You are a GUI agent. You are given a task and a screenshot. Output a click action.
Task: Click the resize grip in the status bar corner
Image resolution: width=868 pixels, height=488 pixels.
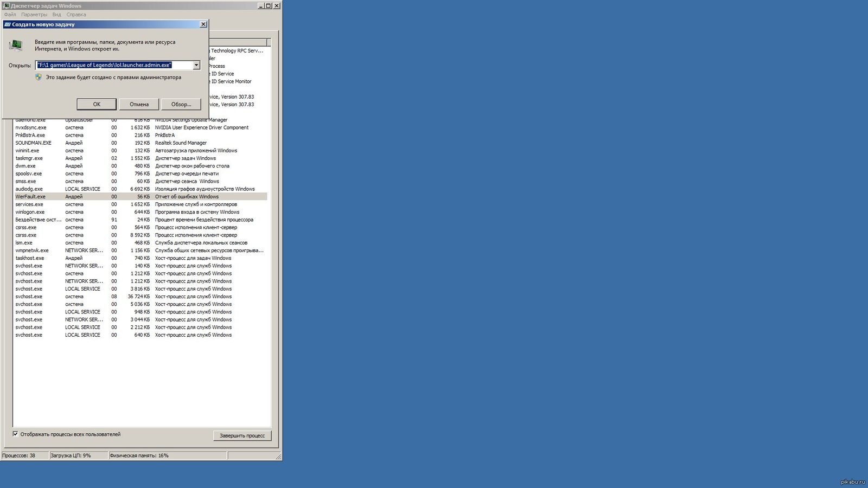click(278, 457)
